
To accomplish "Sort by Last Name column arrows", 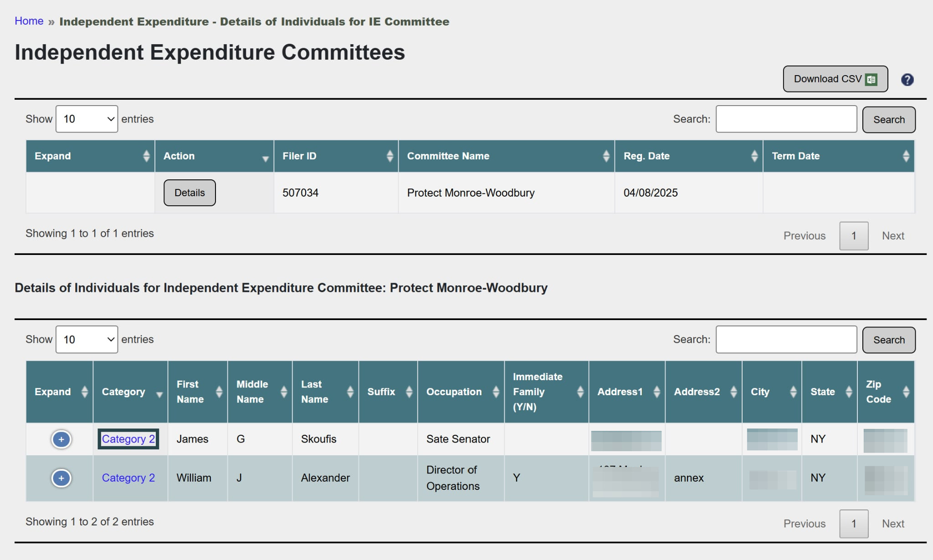I will point(350,392).
